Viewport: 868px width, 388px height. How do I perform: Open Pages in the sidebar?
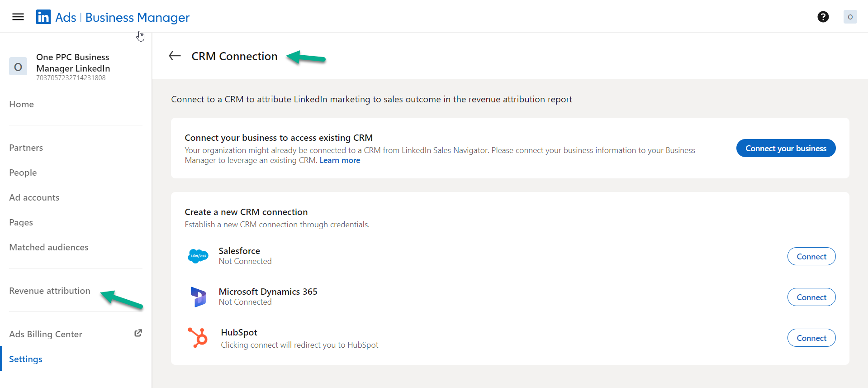point(21,222)
